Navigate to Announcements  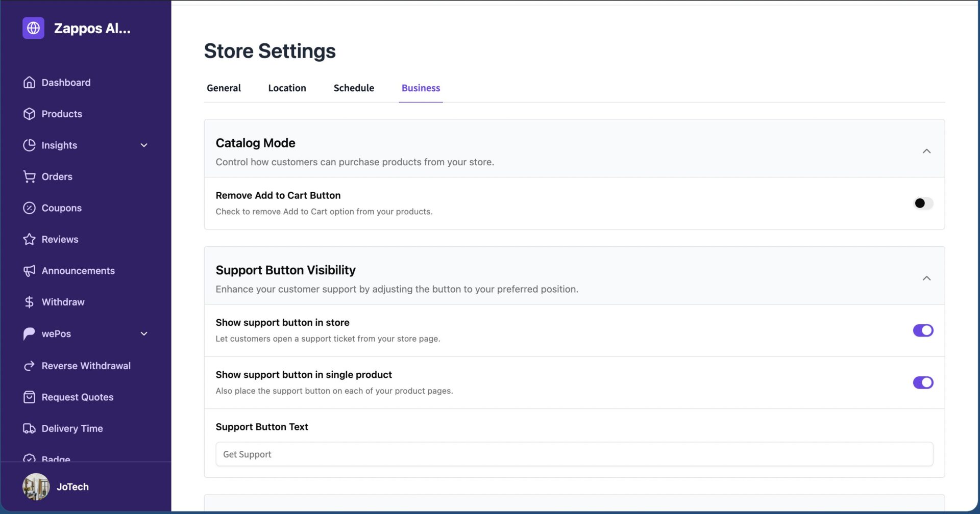pyautogui.click(x=78, y=271)
